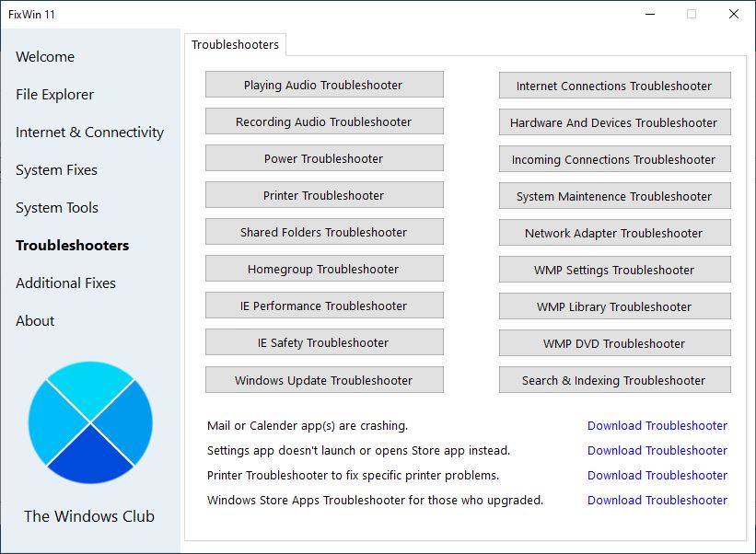Open Hardware And Devices Troubleshooter

(x=615, y=122)
